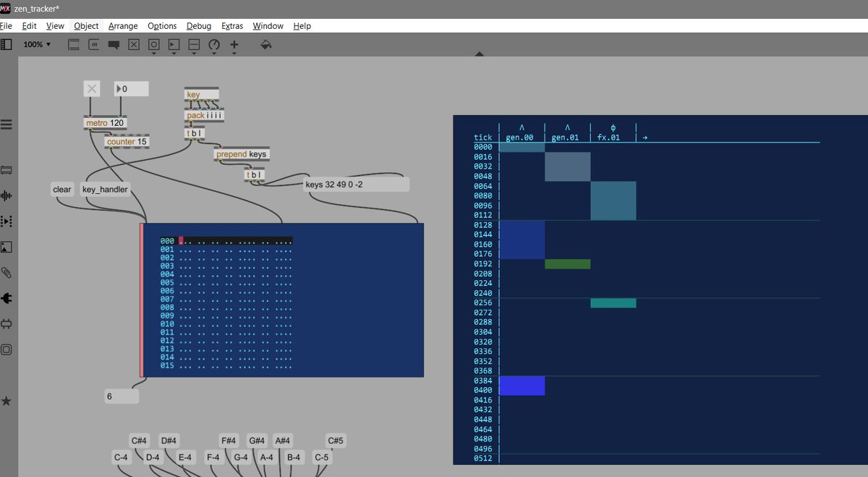The height and width of the screenshot is (477, 868).
Task: Add an object box from toolbar
Action: [74, 44]
